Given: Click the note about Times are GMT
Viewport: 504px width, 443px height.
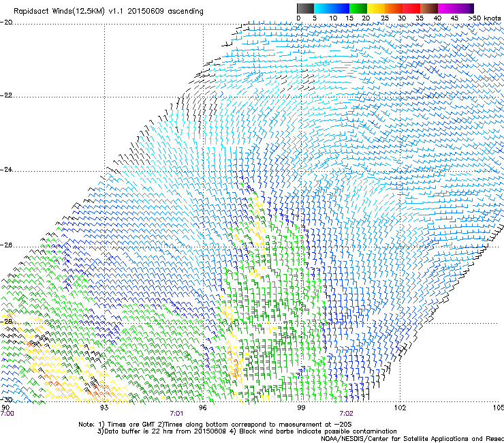Looking at the screenshot, I should coord(215,425).
